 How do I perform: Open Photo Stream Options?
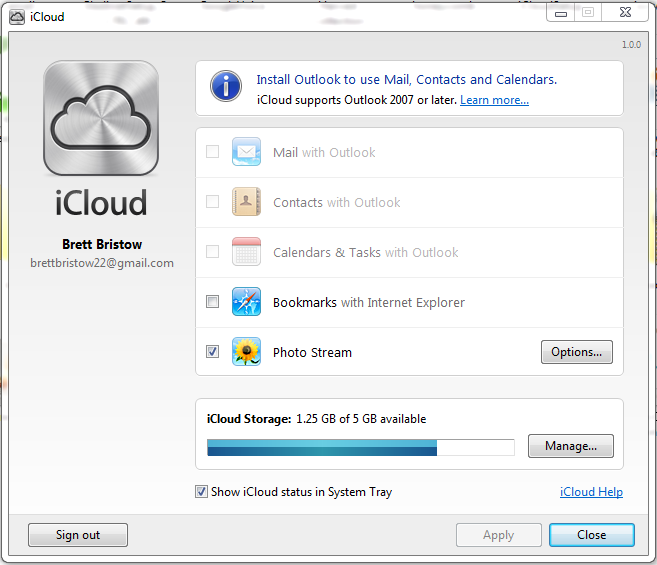577,352
